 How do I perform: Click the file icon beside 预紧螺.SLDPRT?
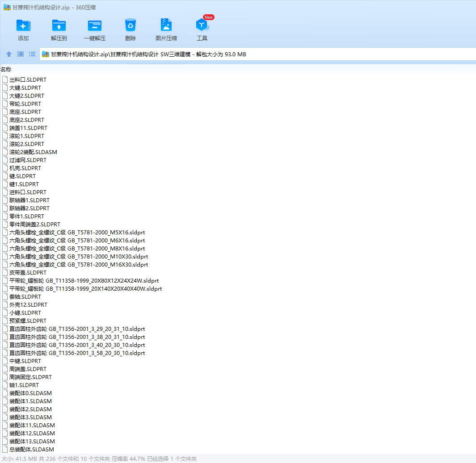pyautogui.click(x=5, y=321)
